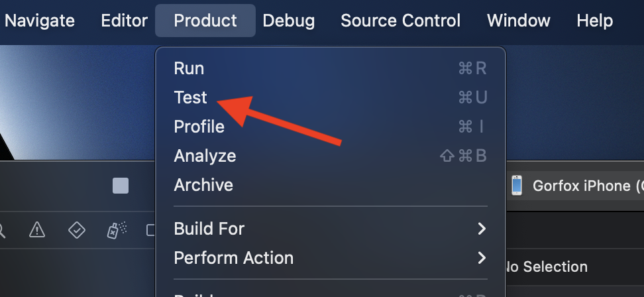This screenshot has width=644, height=297.
Task: Expand the Build For submenu arrow
Action: pyautogui.click(x=482, y=229)
